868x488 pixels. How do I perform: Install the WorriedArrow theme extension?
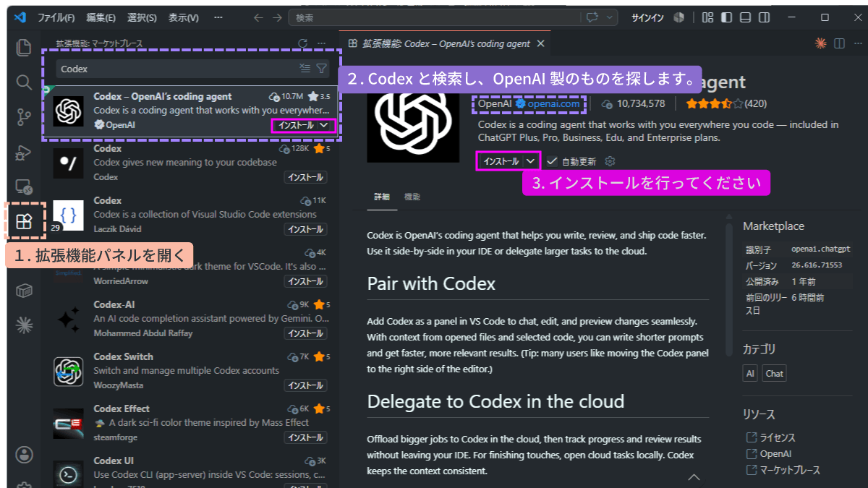tap(305, 281)
